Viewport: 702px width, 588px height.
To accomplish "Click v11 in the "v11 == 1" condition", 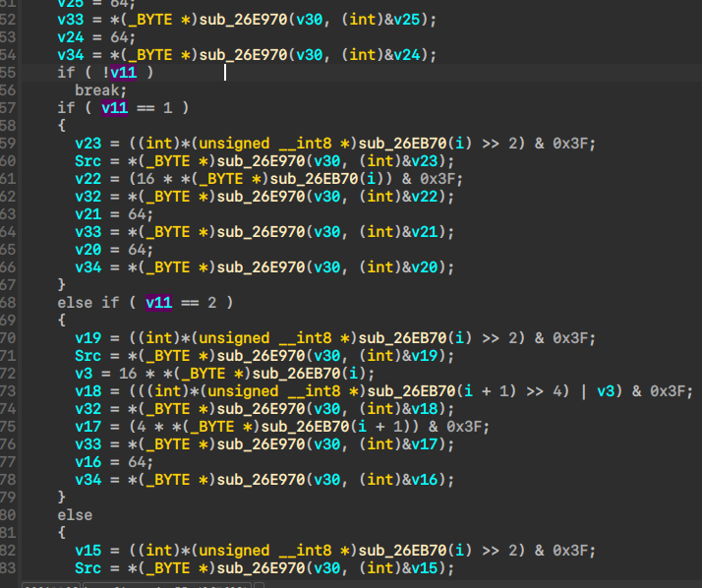I will [115, 108].
